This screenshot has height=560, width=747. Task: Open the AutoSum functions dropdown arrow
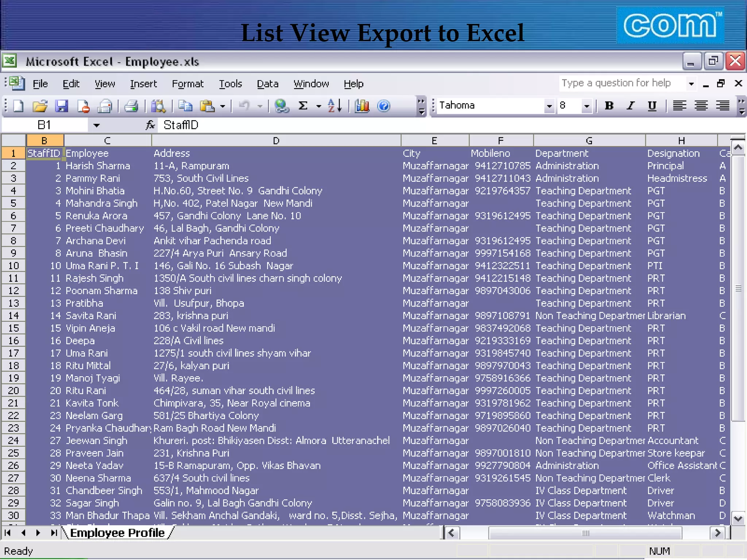[318, 106]
